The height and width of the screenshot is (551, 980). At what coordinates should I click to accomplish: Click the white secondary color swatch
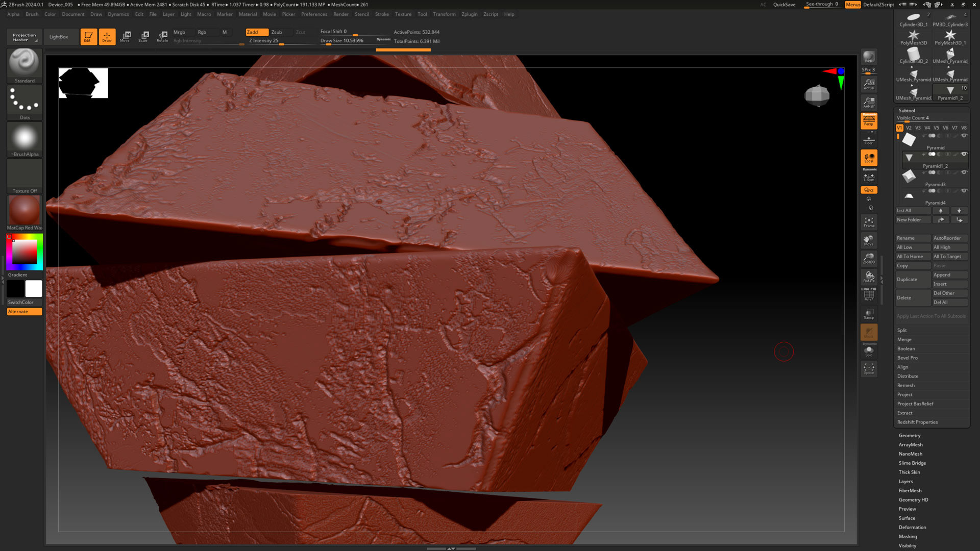tap(34, 289)
